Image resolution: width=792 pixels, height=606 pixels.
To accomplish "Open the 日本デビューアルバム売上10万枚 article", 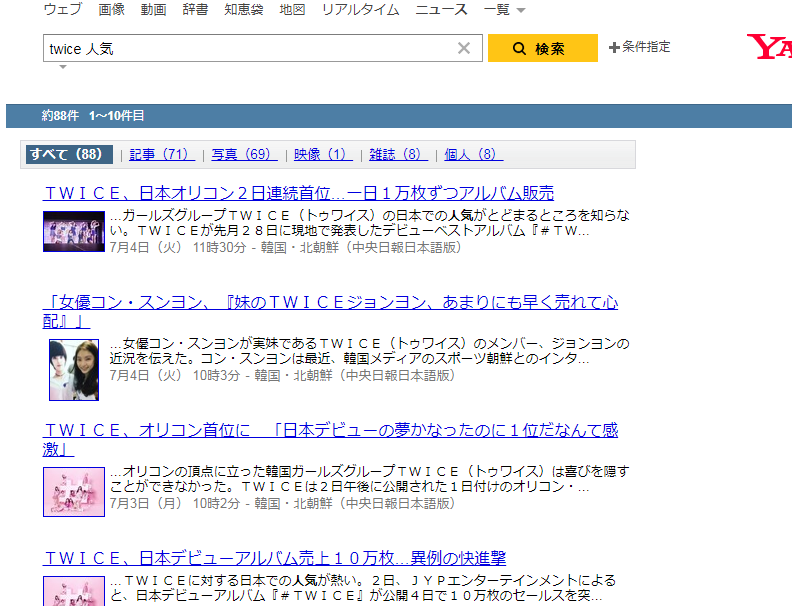I will [275, 558].
